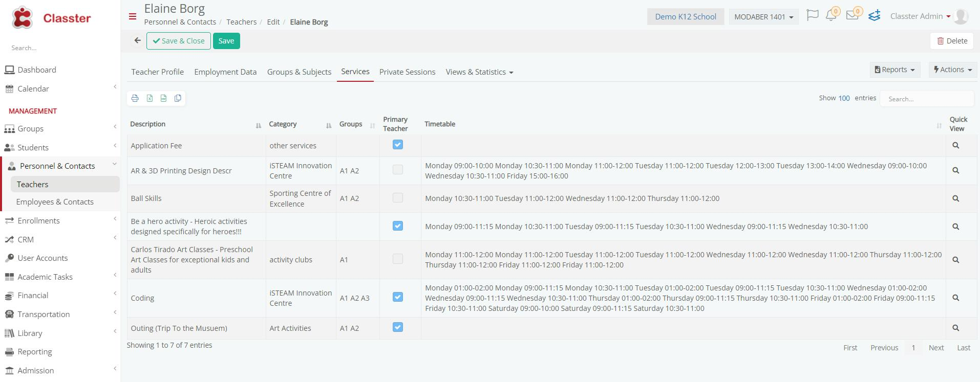This screenshot has height=382, width=980.
Task: Go back with the arrow icon
Action: click(x=137, y=40)
